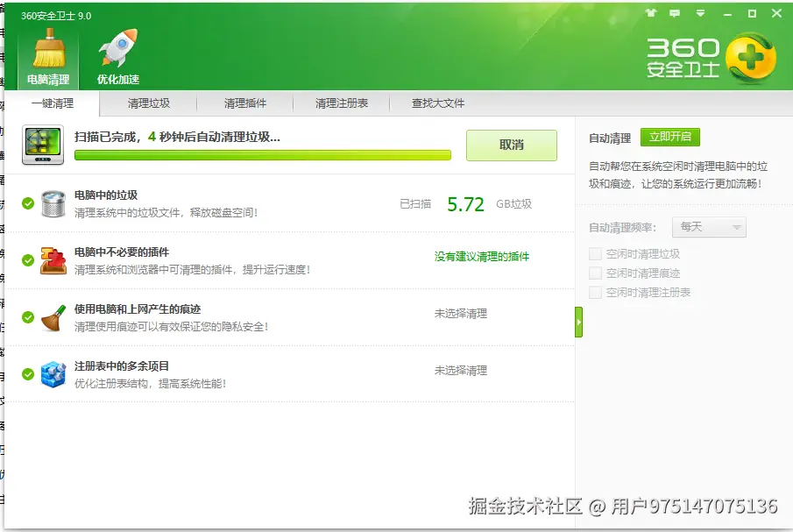Click the shirt skin icon in title bar

point(651,13)
